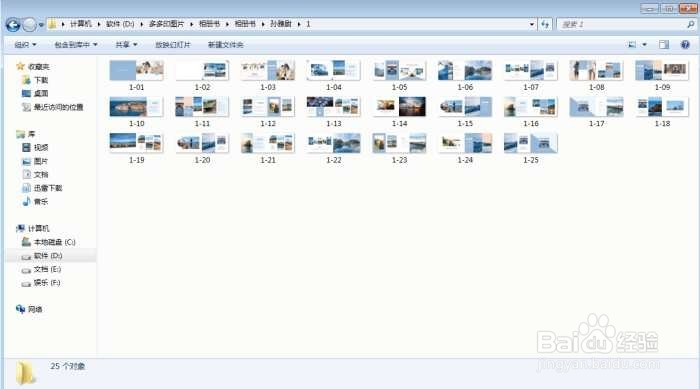The width and height of the screenshot is (700, 389).
Task: Change view with the view icon
Action: (632, 45)
